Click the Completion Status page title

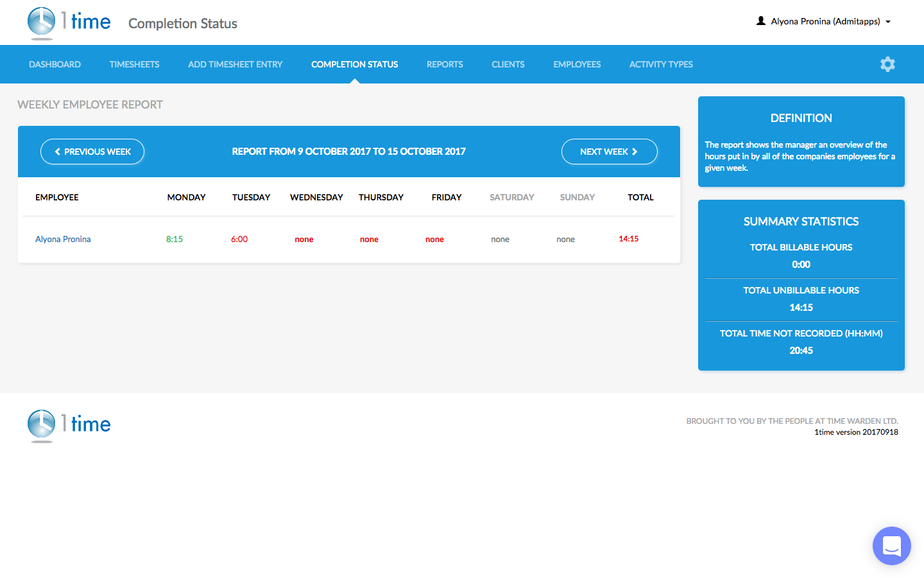coord(183,24)
